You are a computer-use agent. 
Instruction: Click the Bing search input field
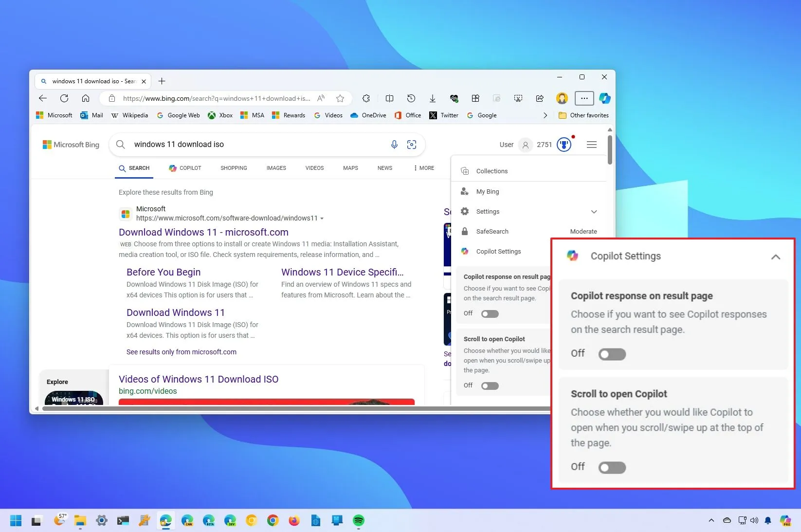coord(253,145)
